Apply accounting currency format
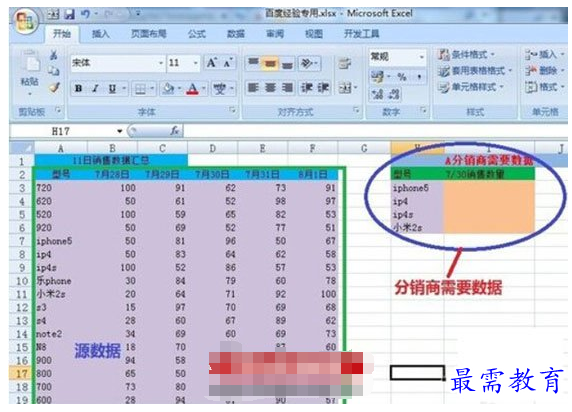This screenshot has height=412, width=572. [x=378, y=77]
